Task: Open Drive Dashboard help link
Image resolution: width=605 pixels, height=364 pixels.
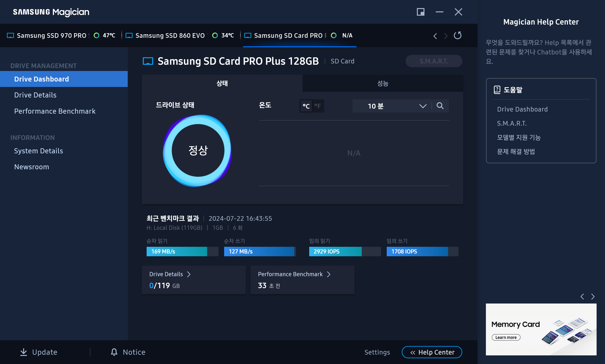Action: [x=522, y=109]
